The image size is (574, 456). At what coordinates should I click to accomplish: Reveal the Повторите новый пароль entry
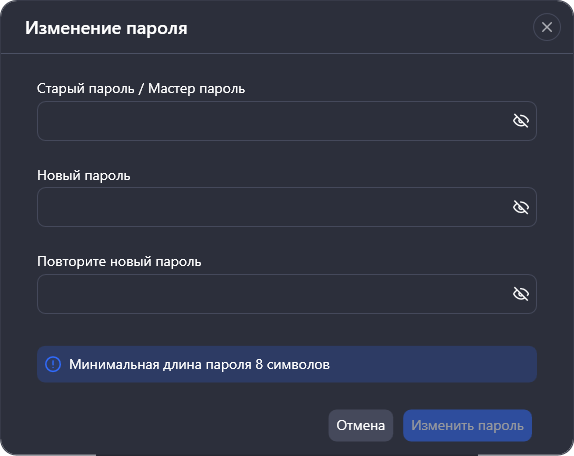coord(521,294)
